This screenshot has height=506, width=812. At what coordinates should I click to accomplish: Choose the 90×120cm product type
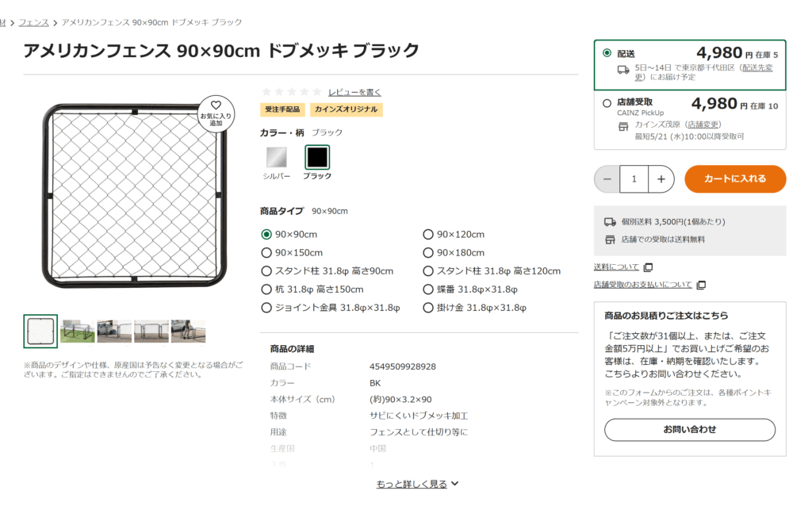tap(428, 235)
